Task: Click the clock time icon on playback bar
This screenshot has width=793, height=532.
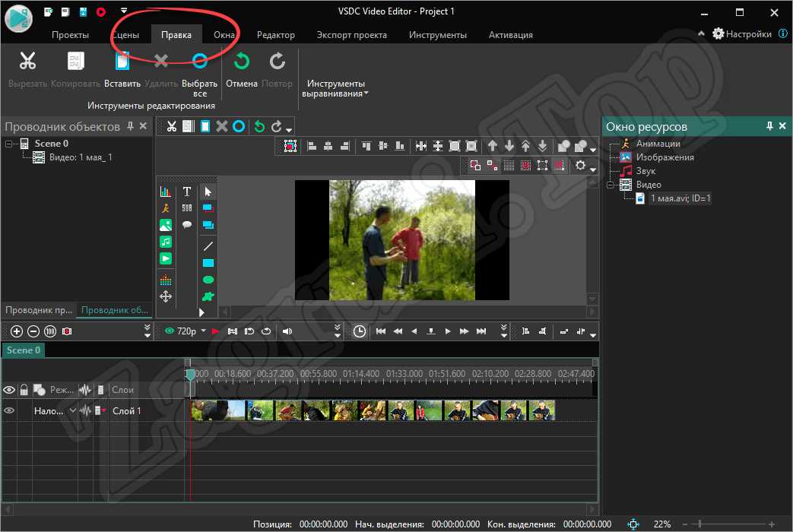Action: pos(359,331)
